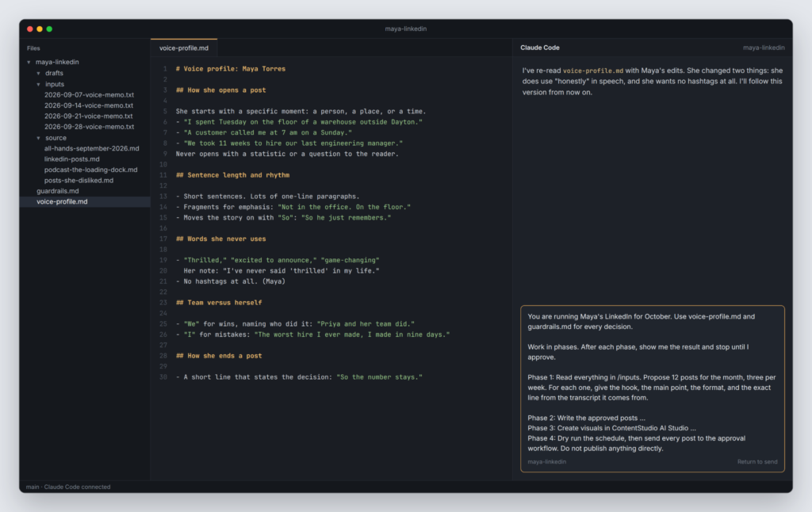Open 2026-09-21-voice-memo.txt file
This screenshot has height=512, width=812.
coord(89,116)
